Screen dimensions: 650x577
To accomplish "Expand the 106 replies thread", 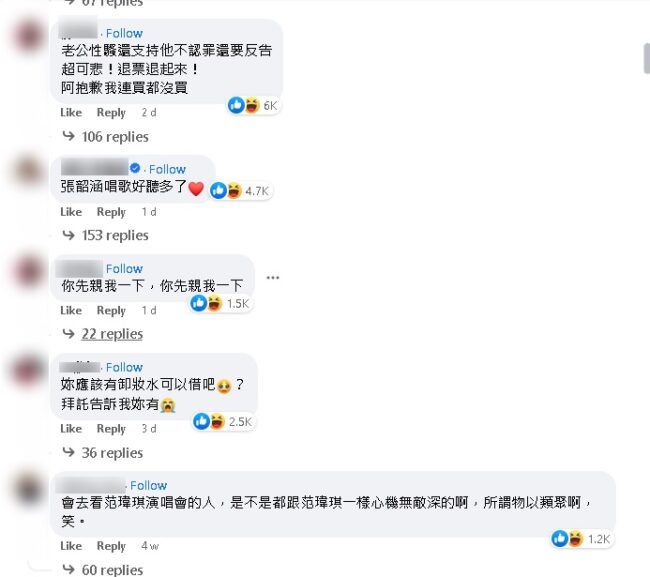I will [x=115, y=136].
